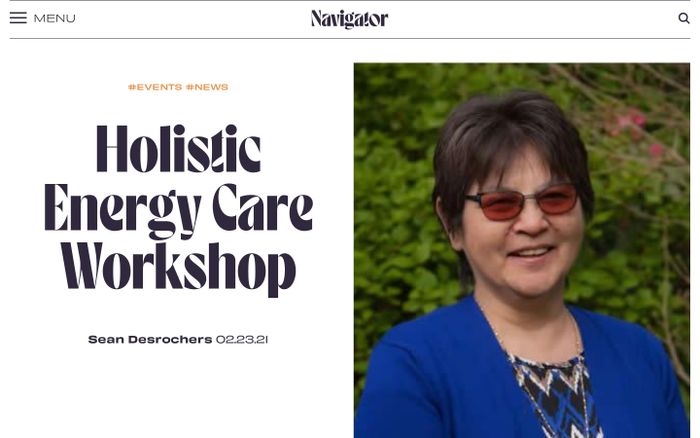Open author Sean Desrochers' profile link

(x=149, y=339)
